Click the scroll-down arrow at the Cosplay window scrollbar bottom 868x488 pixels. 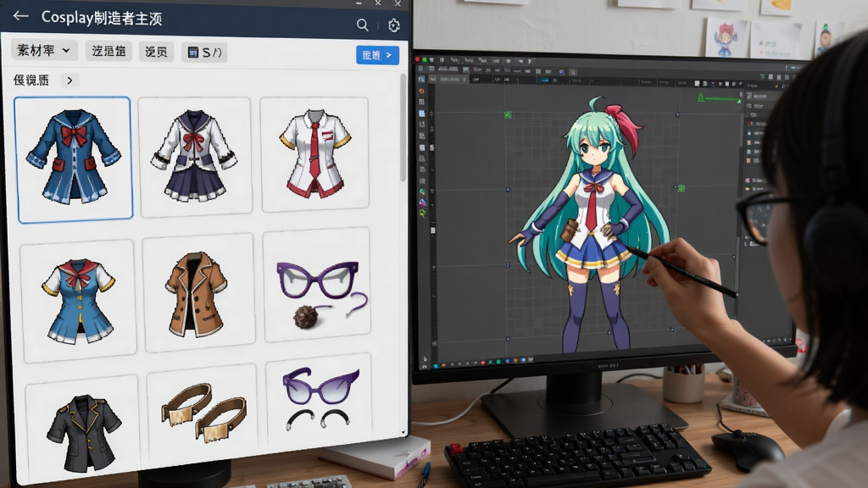click(403, 432)
